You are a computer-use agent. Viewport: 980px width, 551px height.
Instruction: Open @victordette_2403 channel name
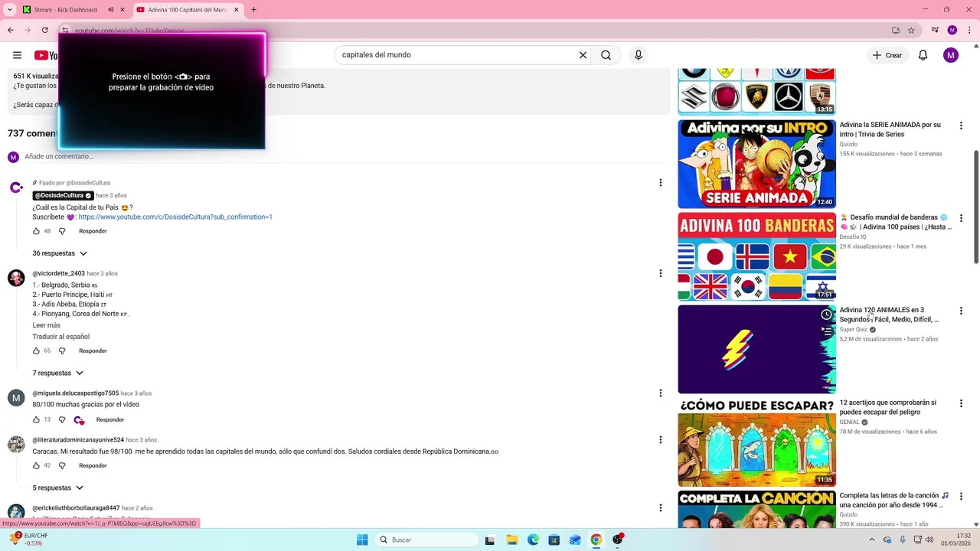(58, 273)
